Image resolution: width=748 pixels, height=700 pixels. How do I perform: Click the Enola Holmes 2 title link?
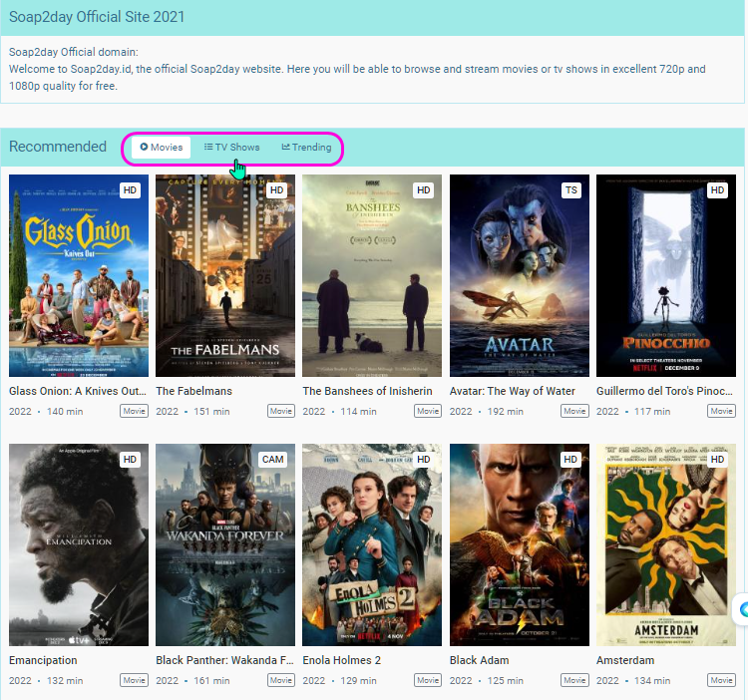click(341, 660)
